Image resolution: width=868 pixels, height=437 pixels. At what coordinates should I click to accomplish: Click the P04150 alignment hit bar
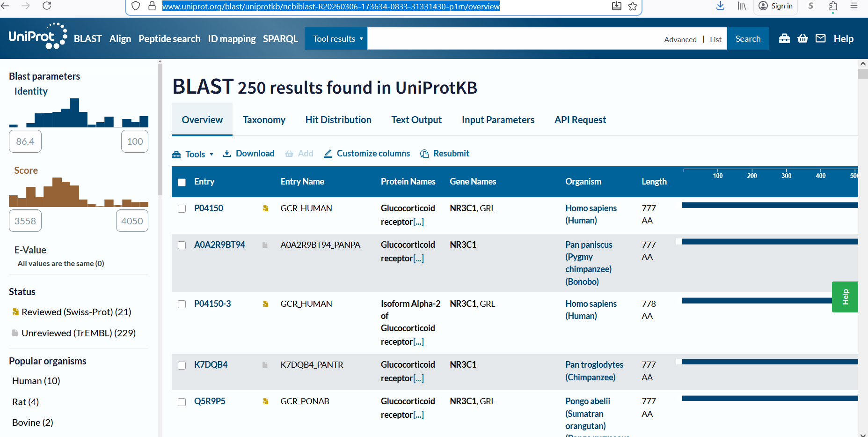tap(770, 205)
